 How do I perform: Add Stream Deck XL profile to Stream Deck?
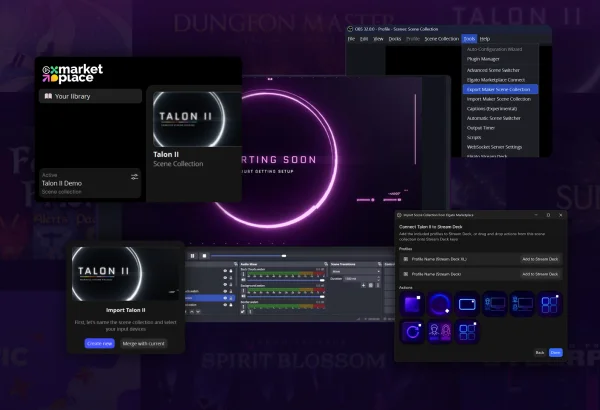click(x=540, y=259)
